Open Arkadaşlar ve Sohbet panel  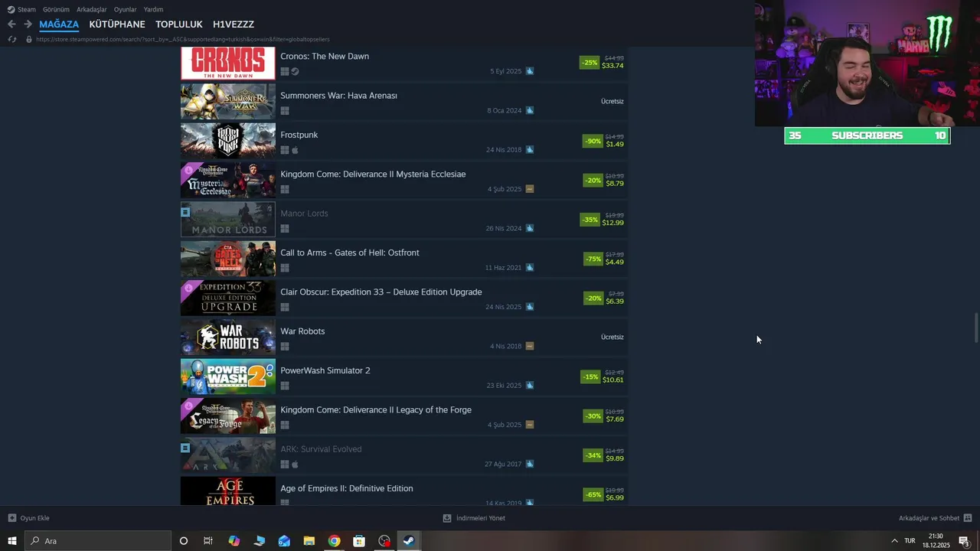point(935,518)
